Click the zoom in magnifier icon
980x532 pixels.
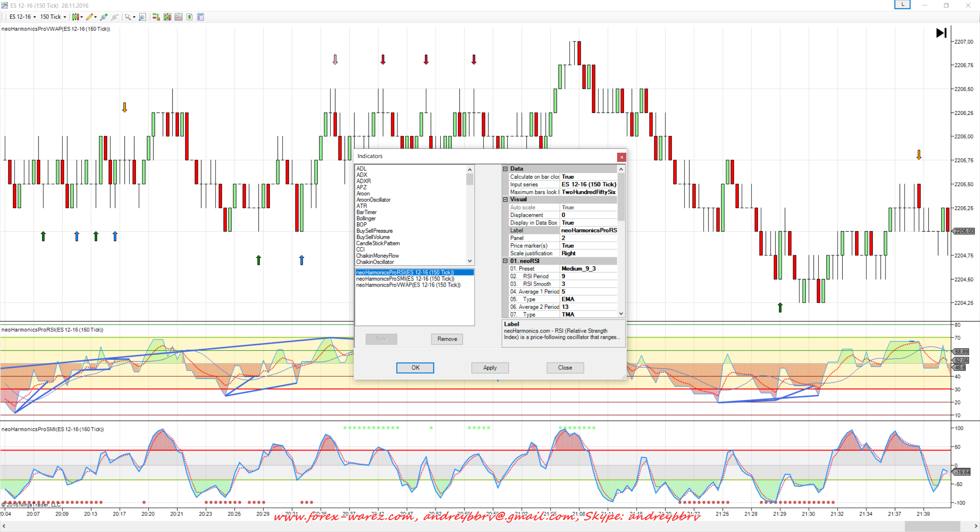pyautogui.click(x=104, y=17)
